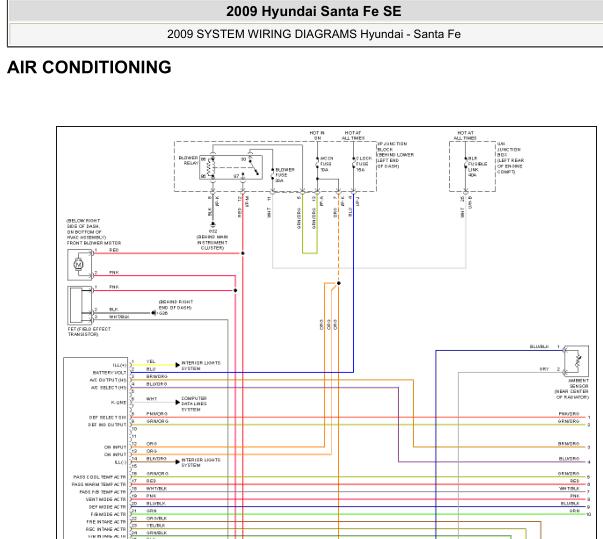Click the 'INTERIOR LIGHTS SYSTEM' reference beside ILL(+)

tap(201, 366)
